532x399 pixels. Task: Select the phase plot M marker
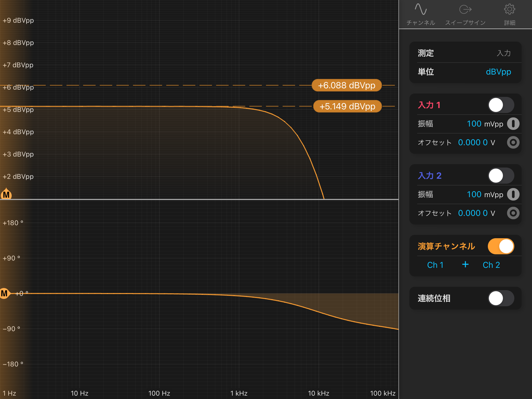click(5, 294)
